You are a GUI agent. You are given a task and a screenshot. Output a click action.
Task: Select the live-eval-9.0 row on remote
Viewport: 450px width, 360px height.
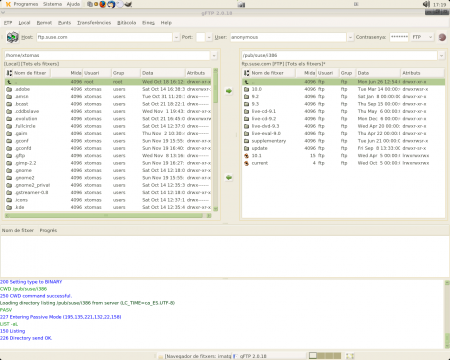pos(343,134)
